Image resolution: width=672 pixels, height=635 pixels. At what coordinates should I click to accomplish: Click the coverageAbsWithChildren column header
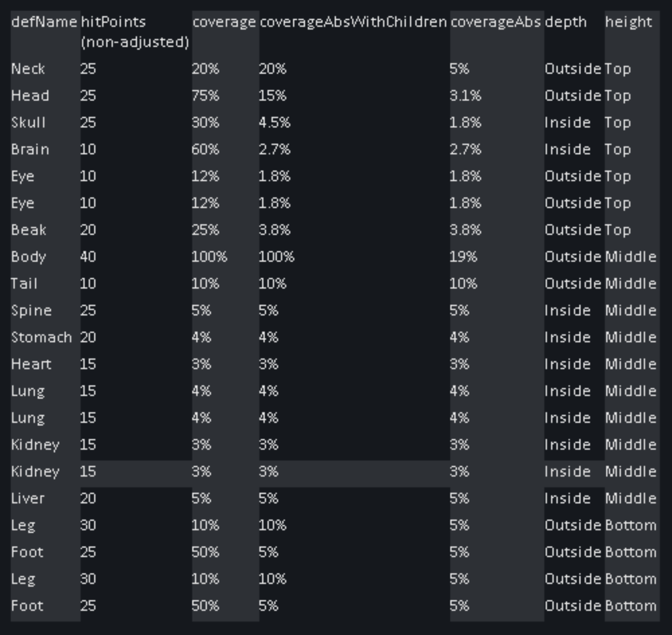(x=353, y=22)
